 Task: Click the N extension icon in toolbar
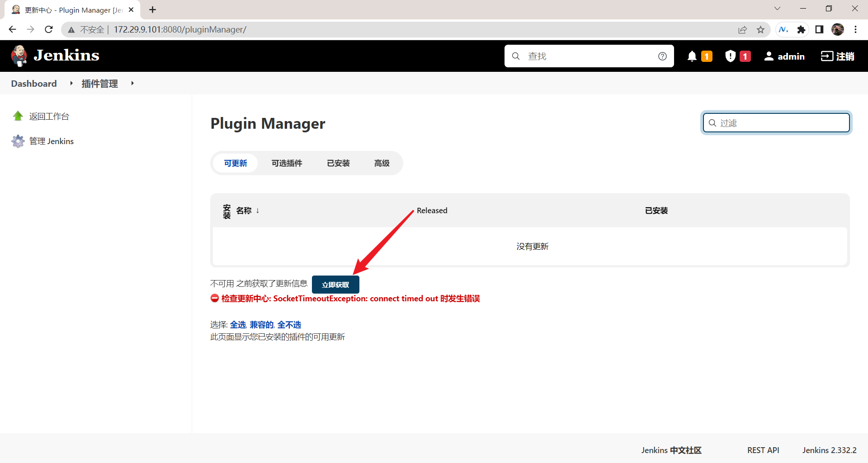(x=783, y=30)
